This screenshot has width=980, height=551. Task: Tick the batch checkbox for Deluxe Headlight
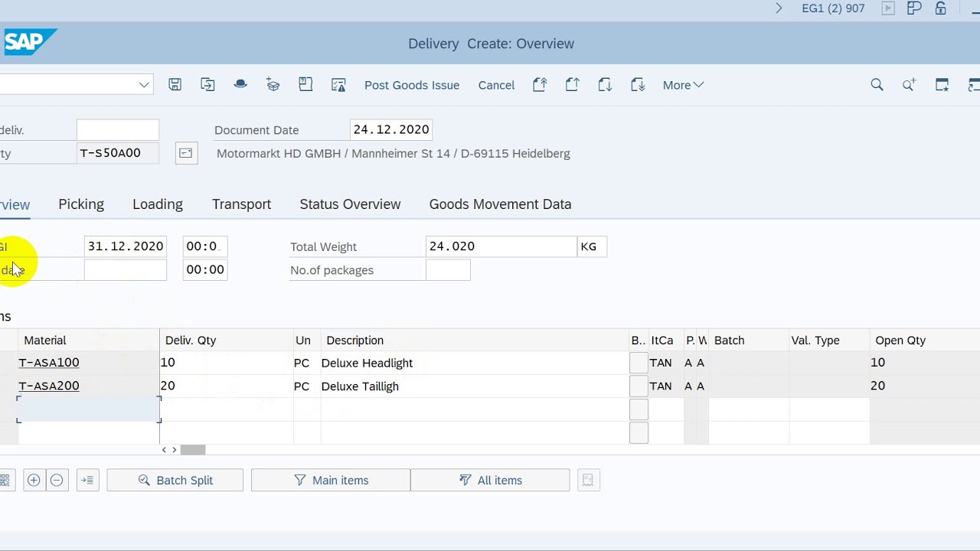coord(639,363)
